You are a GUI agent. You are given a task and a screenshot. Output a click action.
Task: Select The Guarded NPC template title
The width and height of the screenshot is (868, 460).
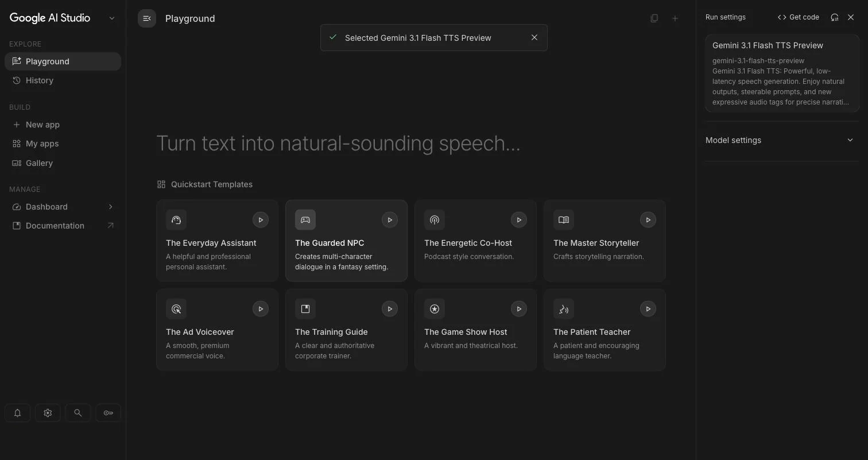[x=330, y=243]
